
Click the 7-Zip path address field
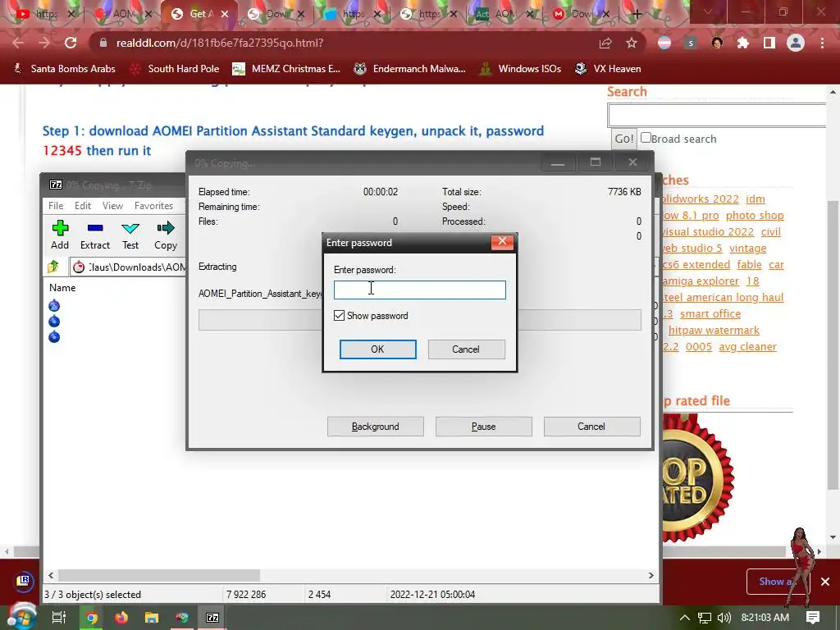click(x=129, y=267)
